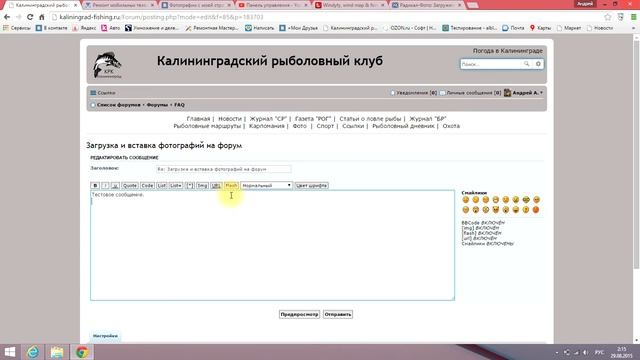Click inside the message text area
The width and height of the screenshot is (640, 360).
pos(272,245)
